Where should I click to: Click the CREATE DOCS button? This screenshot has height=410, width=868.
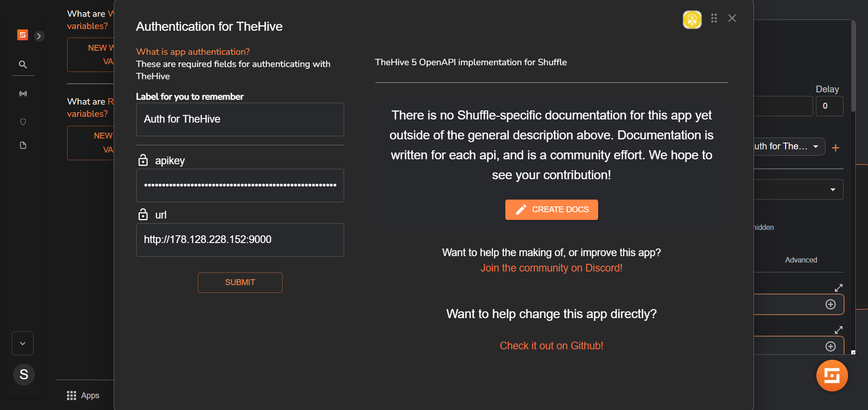point(551,210)
